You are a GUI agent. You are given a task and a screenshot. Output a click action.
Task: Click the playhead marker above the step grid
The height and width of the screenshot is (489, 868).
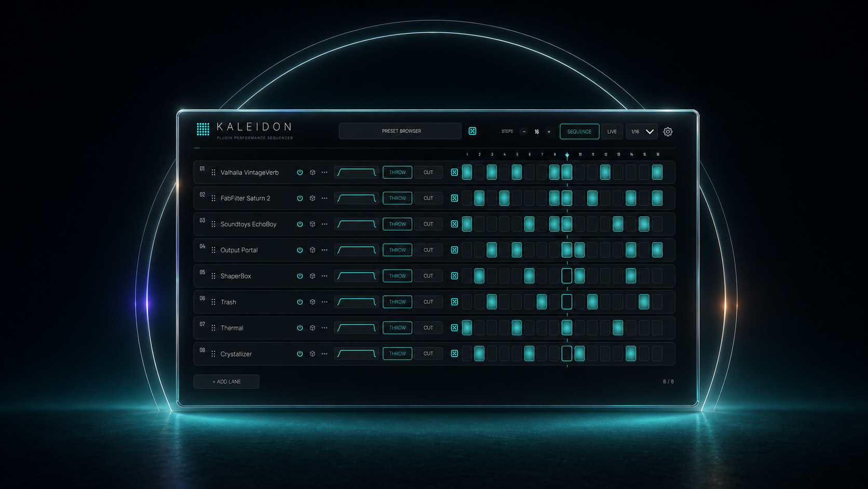[x=567, y=155]
